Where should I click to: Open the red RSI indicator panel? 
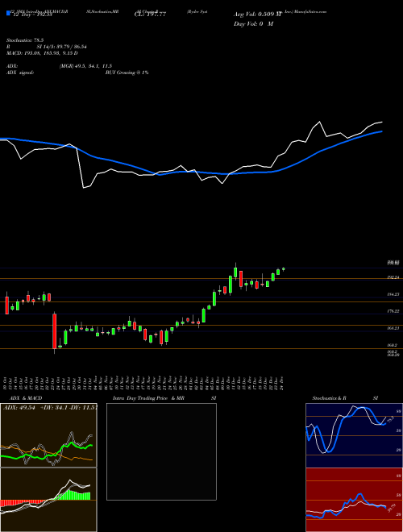point(354,500)
